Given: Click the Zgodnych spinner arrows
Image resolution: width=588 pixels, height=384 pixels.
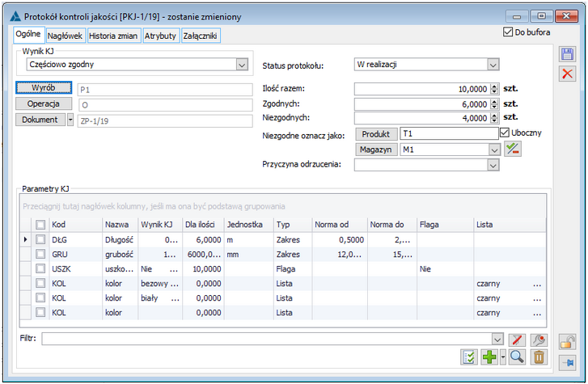Looking at the screenshot, I should tap(494, 103).
